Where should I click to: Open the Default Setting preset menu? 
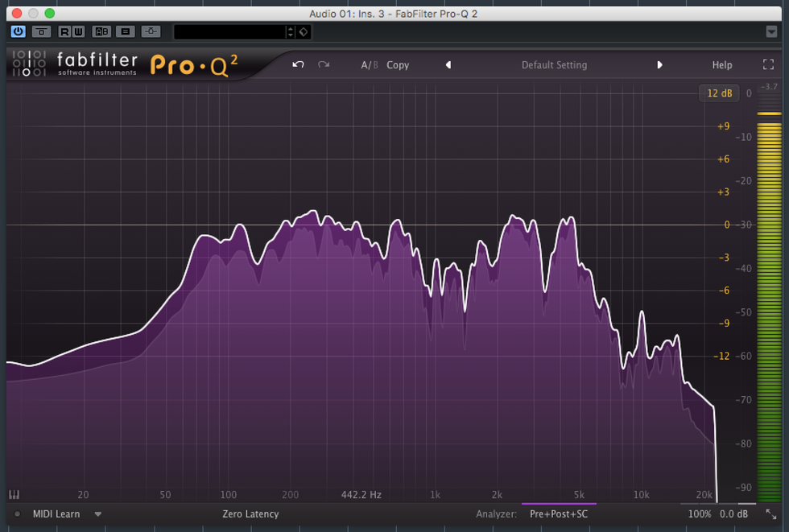[x=554, y=65]
